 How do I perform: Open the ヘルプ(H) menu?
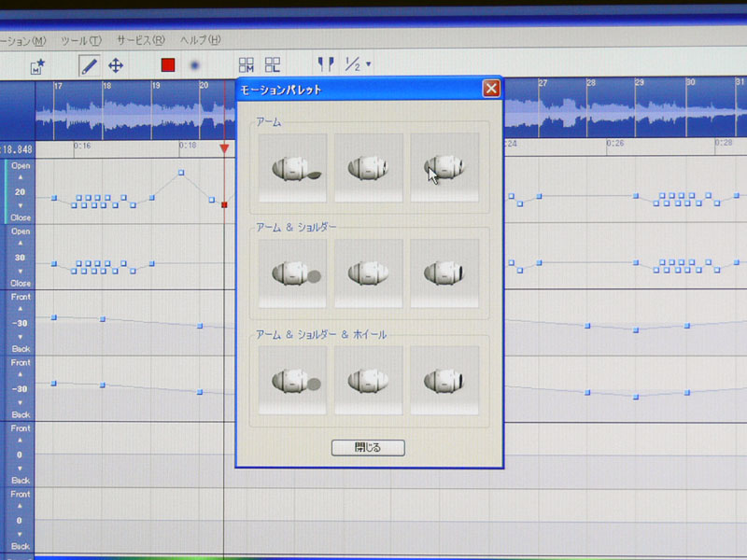tap(201, 41)
